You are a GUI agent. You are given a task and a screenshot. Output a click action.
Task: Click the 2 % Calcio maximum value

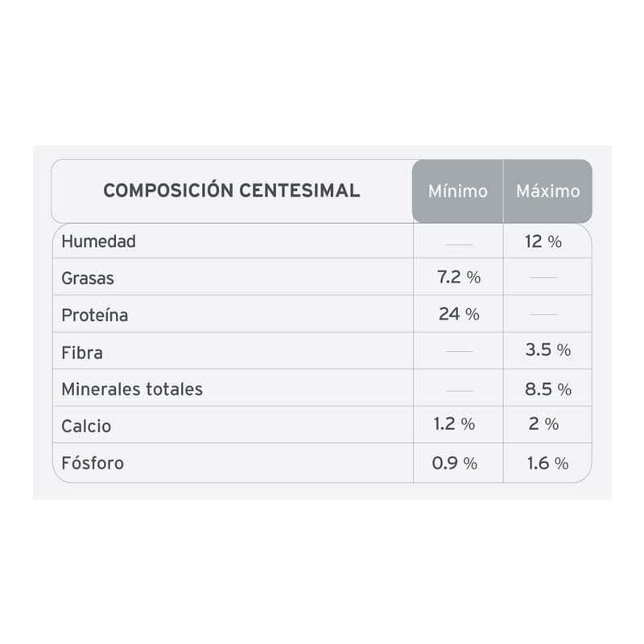[x=543, y=424]
